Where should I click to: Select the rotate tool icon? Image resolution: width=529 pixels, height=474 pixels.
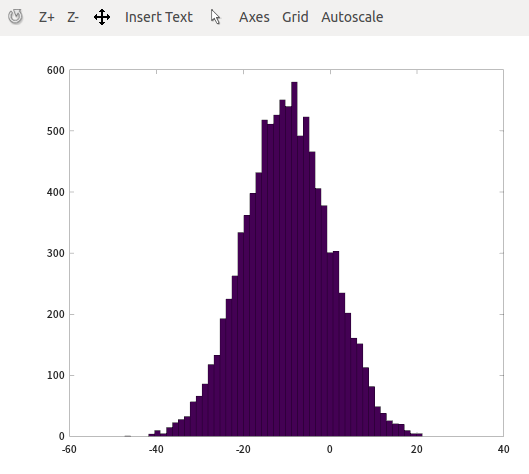tap(15, 17)
